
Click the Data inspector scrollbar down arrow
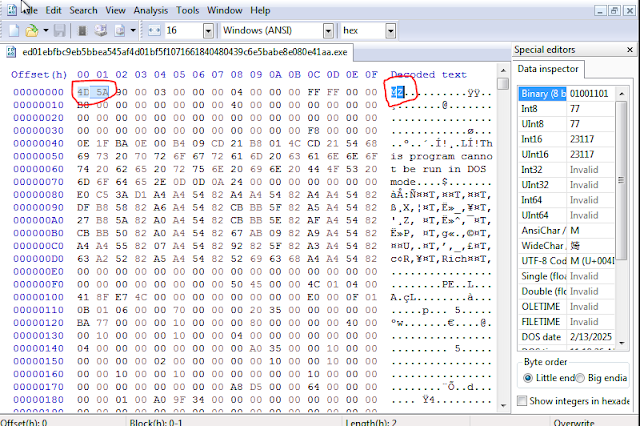pos(621,343)
